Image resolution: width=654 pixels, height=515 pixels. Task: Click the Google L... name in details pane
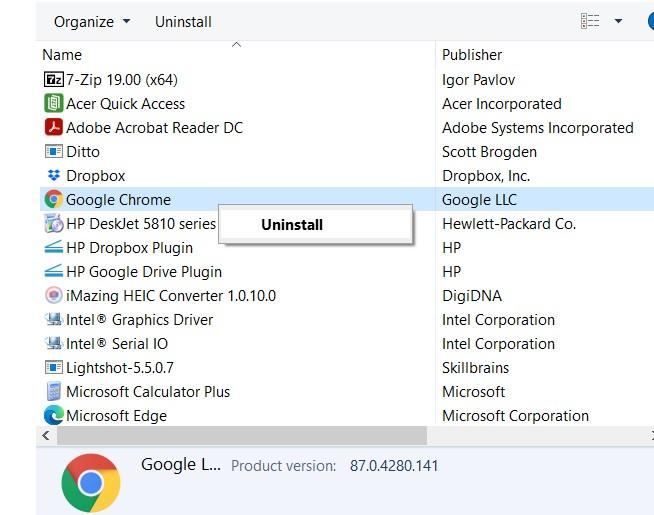click(x=181, y=465)
